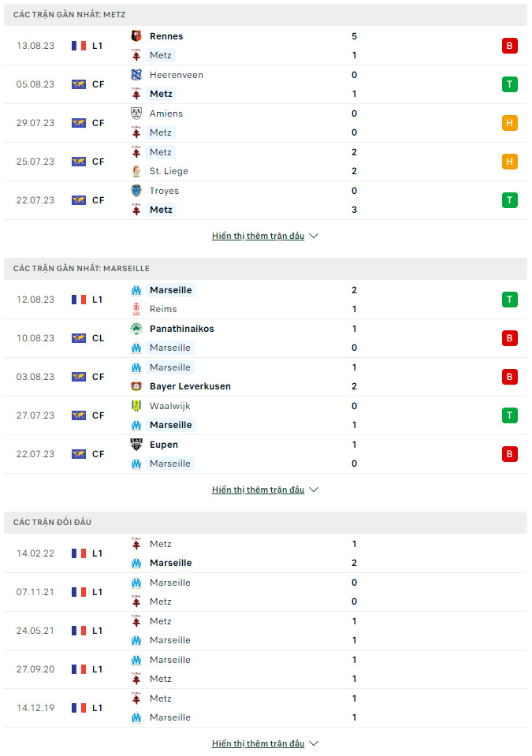Select the 'Các trận gần nhất: Marseille' header
This screenshot has height=756, width=532.
266,269
